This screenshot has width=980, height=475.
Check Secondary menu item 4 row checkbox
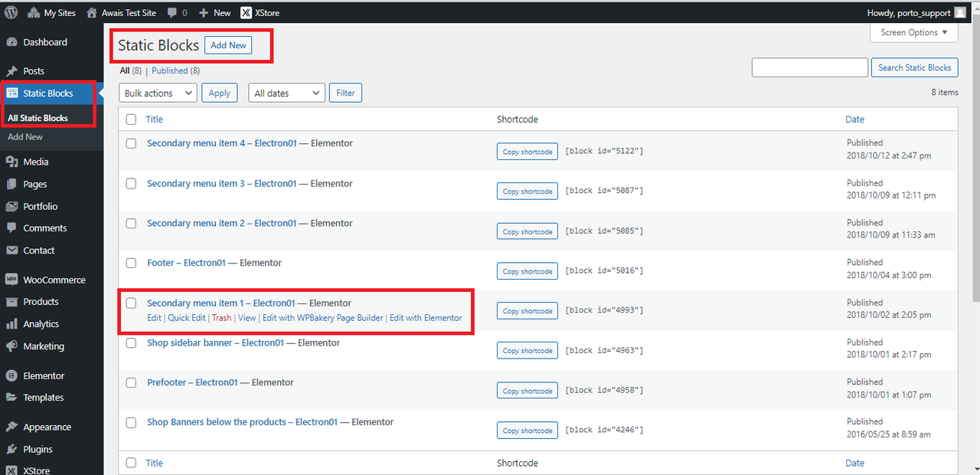tap(131, 143)
